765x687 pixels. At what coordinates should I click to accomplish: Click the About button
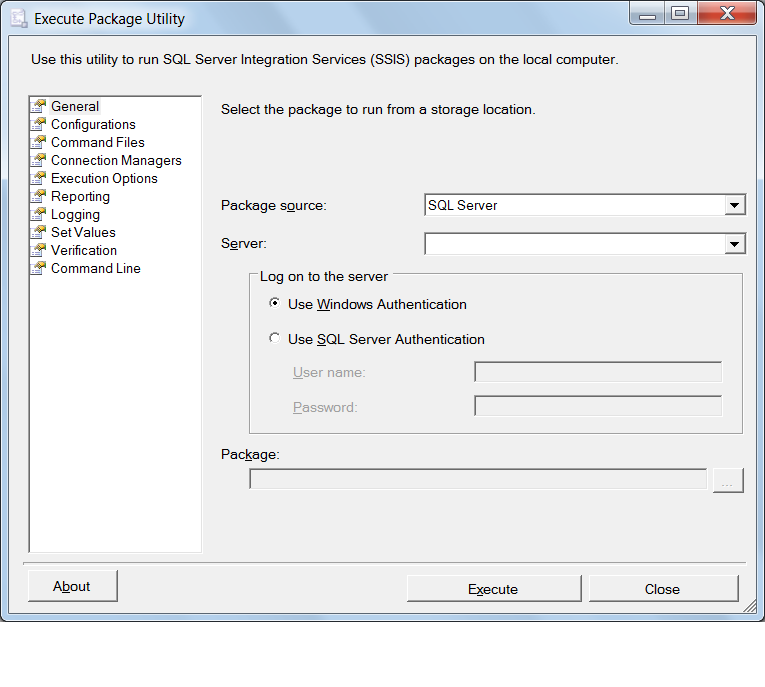coord(73,586)
